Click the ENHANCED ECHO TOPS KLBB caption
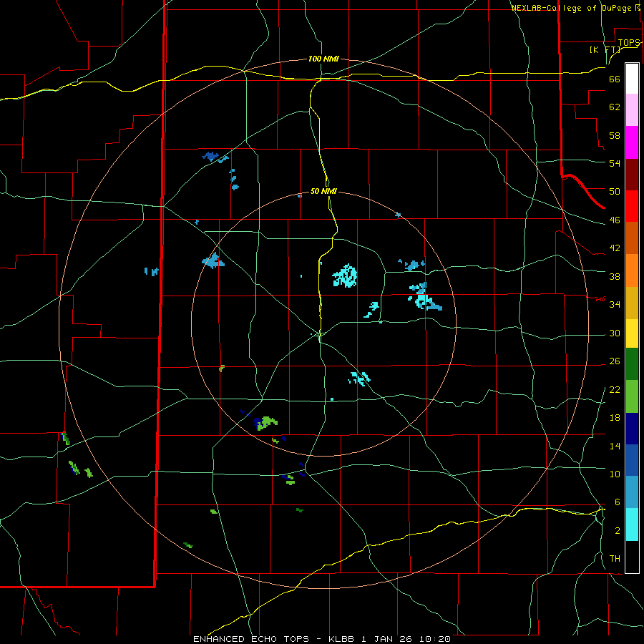Image resolution: width=644 pixels, height=644 pixels. (322, 639)
